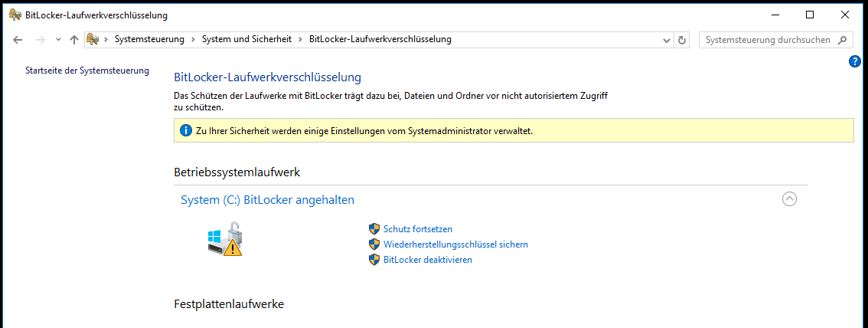The height and width of the screenshot is (328, 868).
Task: Expand chevron before Systemsteuerung breadcrumb
Action: (106, 39)
